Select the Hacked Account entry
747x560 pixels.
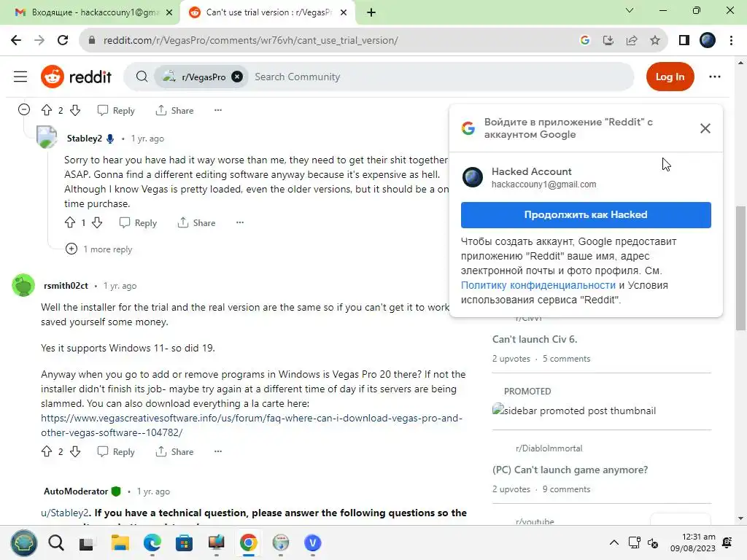point(586,177)
